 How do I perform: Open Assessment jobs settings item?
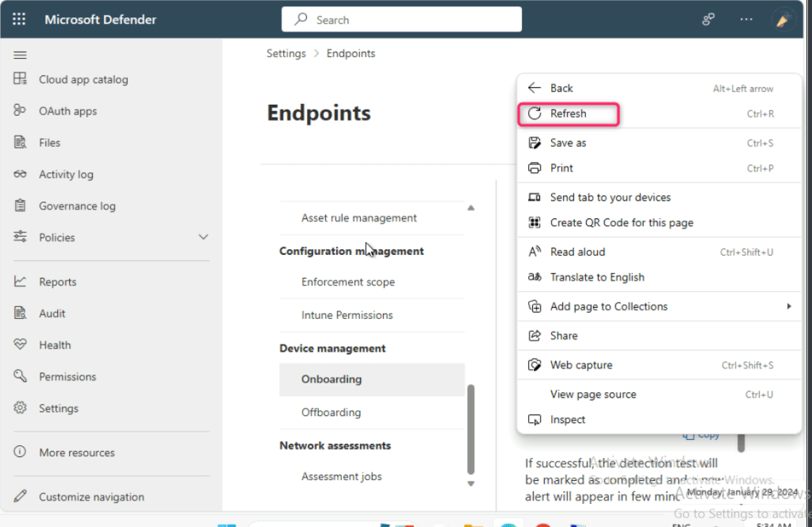pos(341,476)
